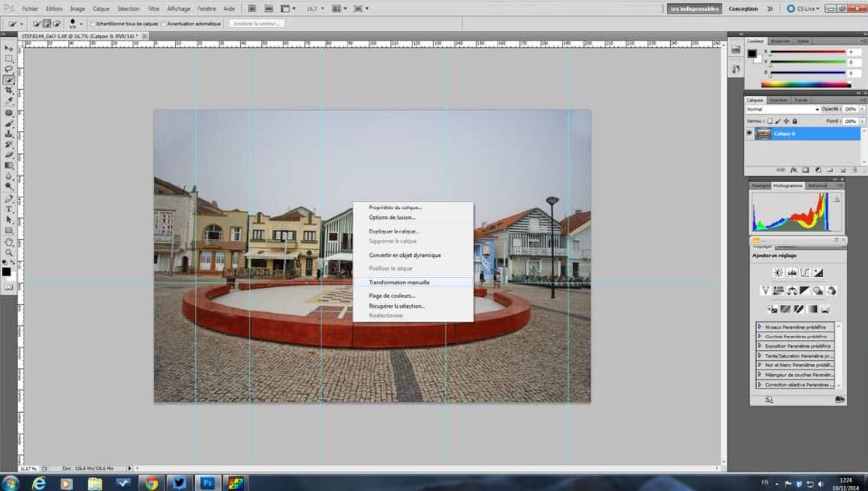Screen dimensions: 868x491
Task: Enable 'Accentuation automatique' checkbox
Action: click(x=164, y=24)
